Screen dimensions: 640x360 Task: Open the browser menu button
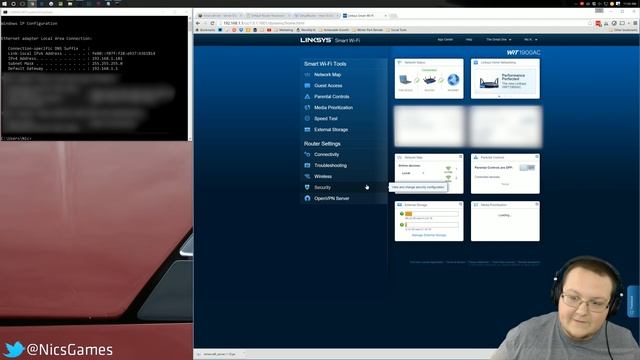[x=635, y=23]
